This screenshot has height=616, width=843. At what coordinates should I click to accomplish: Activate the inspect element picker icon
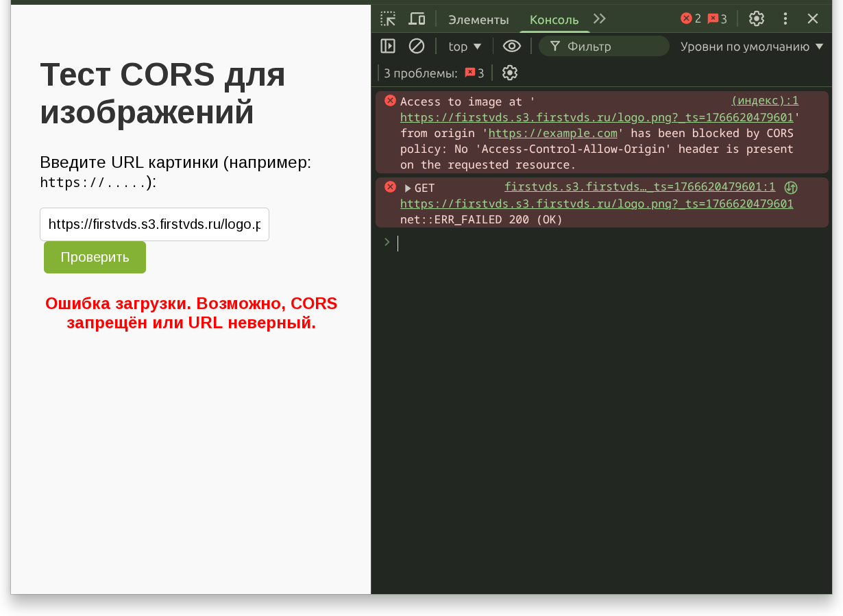point(388,19)
